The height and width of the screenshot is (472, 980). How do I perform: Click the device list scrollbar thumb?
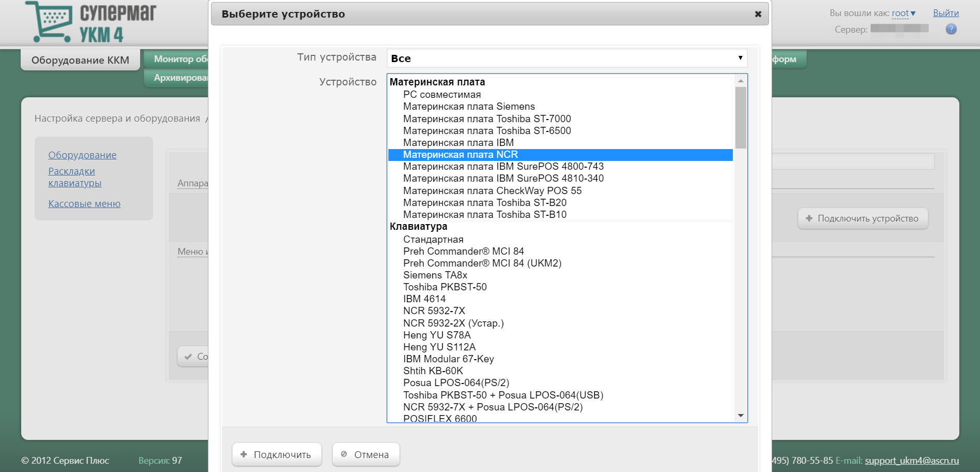coord(741,117)
